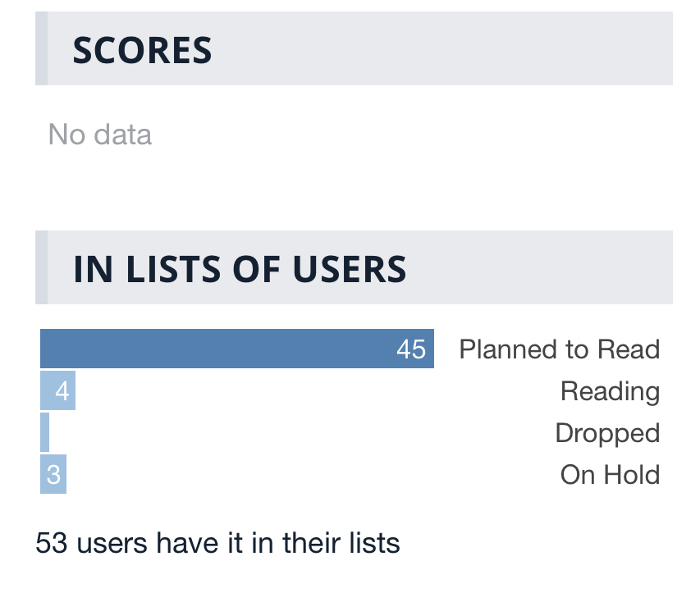Click accent strip left of IN LISTS OF USERS

[41, 268]
